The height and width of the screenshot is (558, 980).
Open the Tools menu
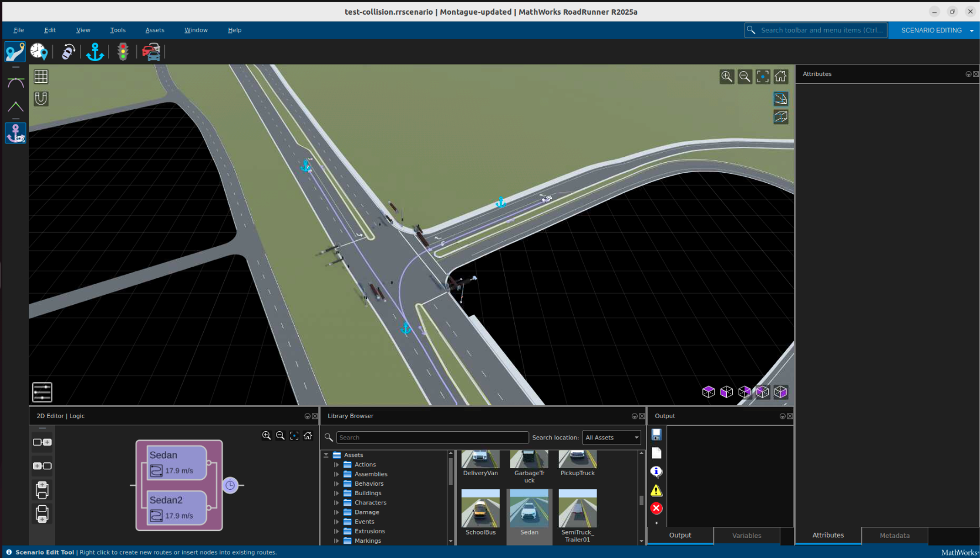point(117,30)
